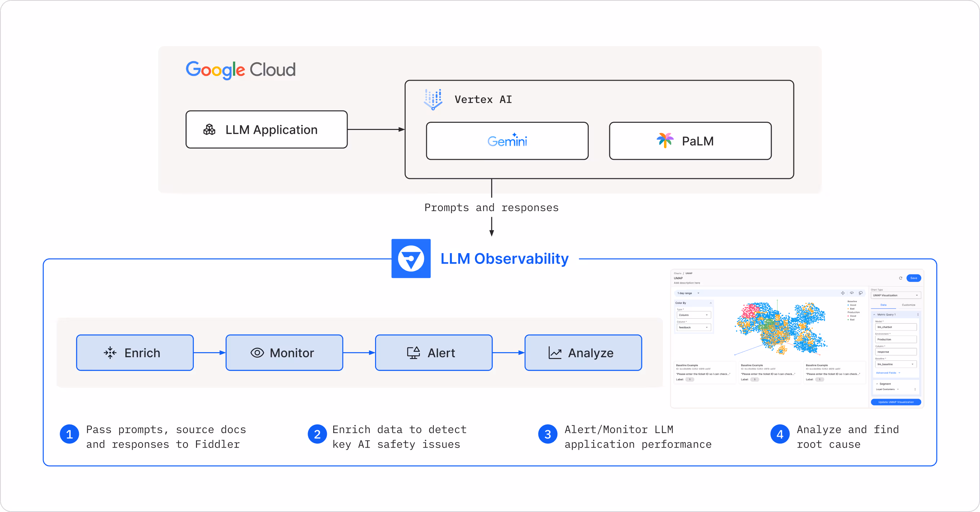980x512 pixels.
Task: Open the Chart Type UMAP Visualization dropdown
Action: [x=896, y=295]
